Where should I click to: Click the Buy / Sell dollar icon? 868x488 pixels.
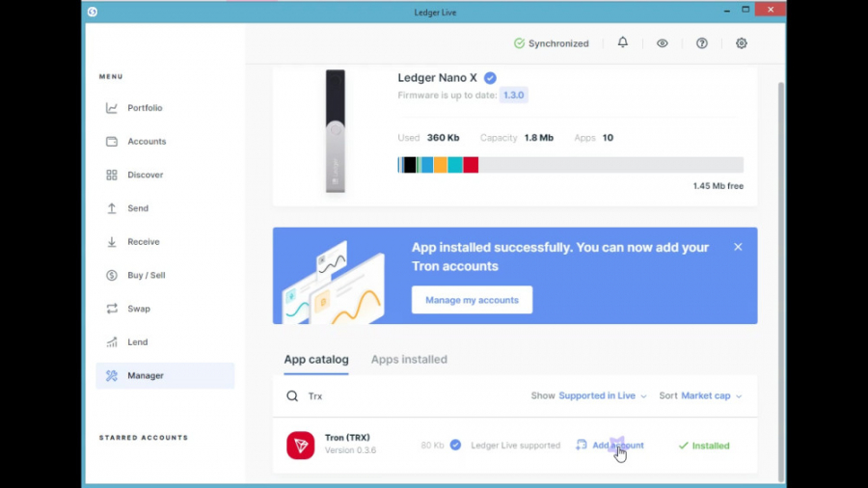pyautogui.click(x=112, y=275)
